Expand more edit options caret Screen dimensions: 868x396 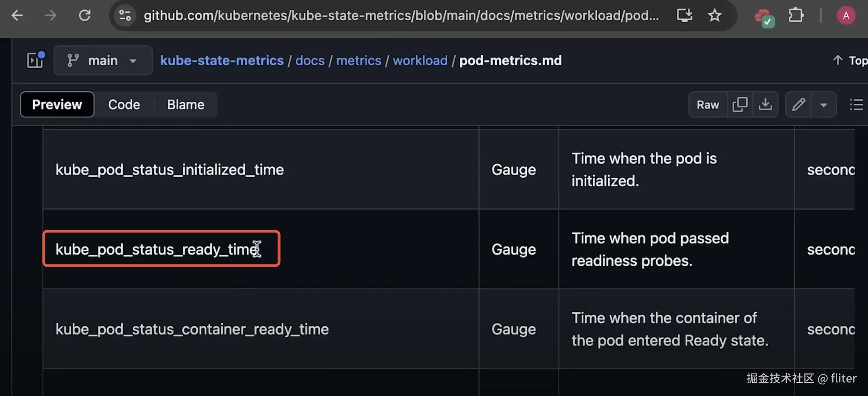824,104
